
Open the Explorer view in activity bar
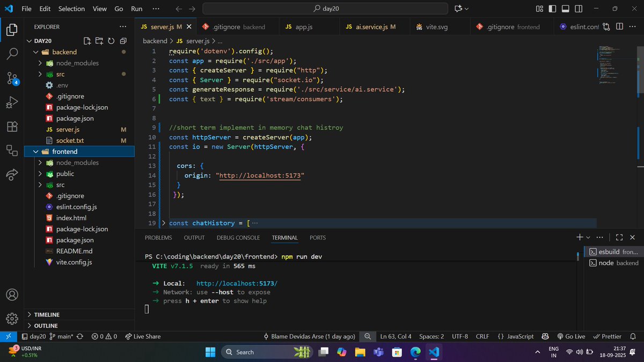pyautogui.click(x=12, y=30)
